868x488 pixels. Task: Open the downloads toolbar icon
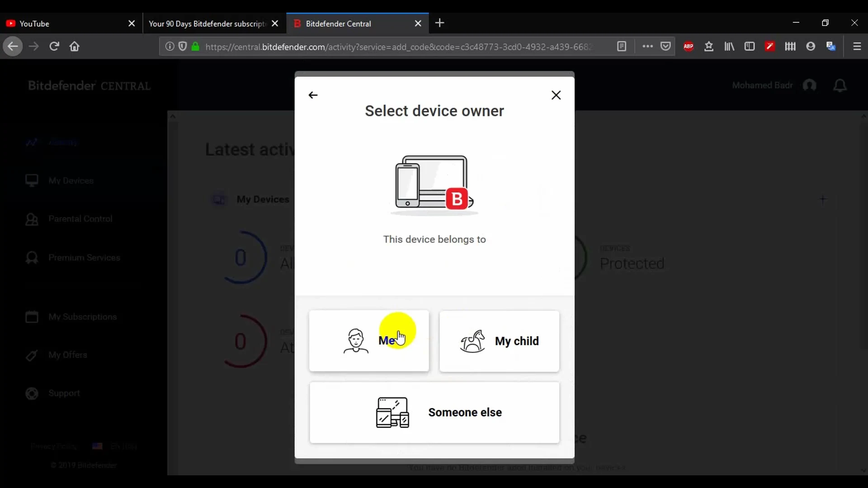point(709,47)
